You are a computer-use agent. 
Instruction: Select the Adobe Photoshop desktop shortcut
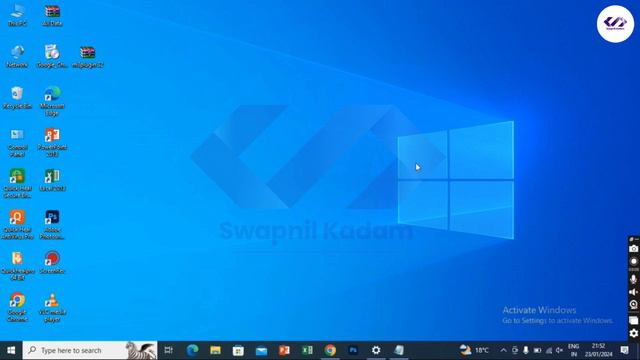coord(52,225)
